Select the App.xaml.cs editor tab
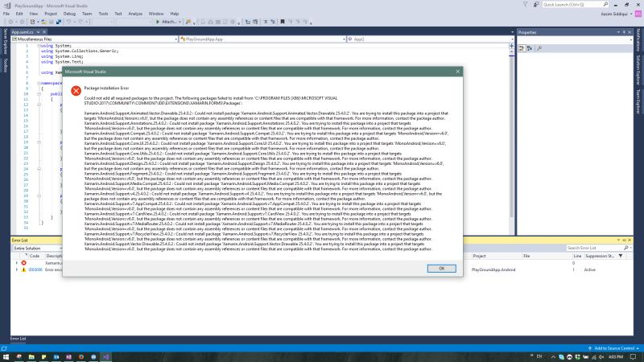This screenshot has height=362, width=644. tap(23, 32)
